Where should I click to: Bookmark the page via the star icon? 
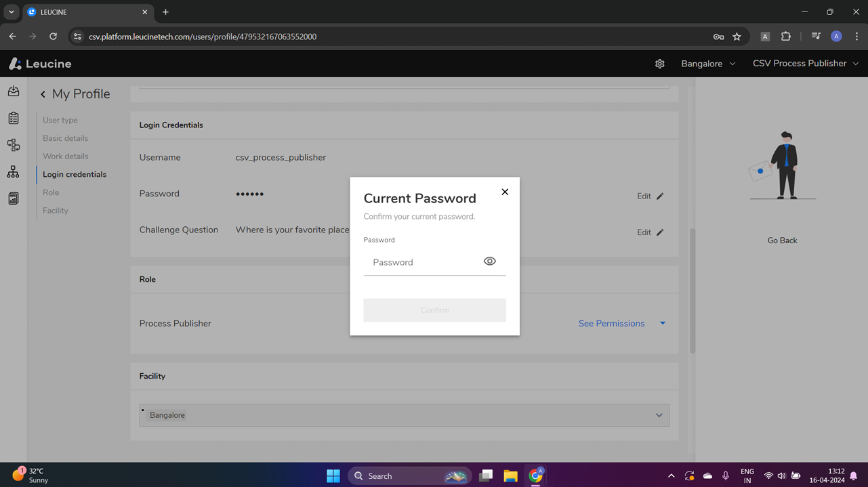click(x=737, y=37)
